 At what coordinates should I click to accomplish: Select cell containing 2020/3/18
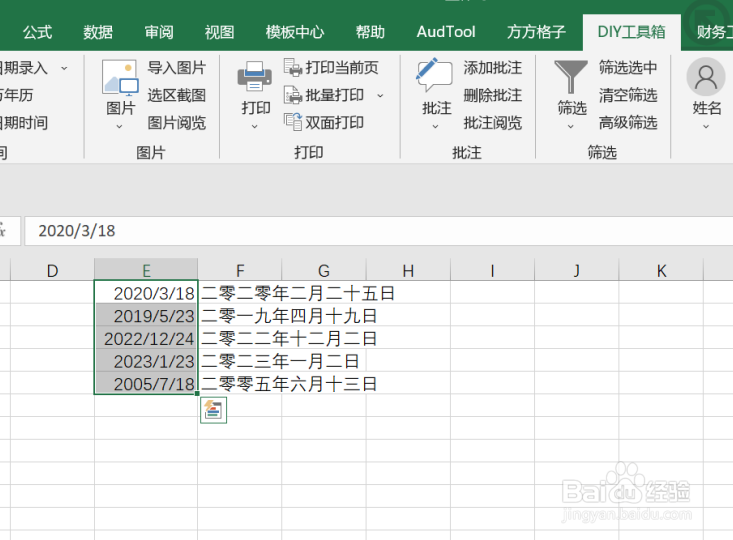pos(146,293)
